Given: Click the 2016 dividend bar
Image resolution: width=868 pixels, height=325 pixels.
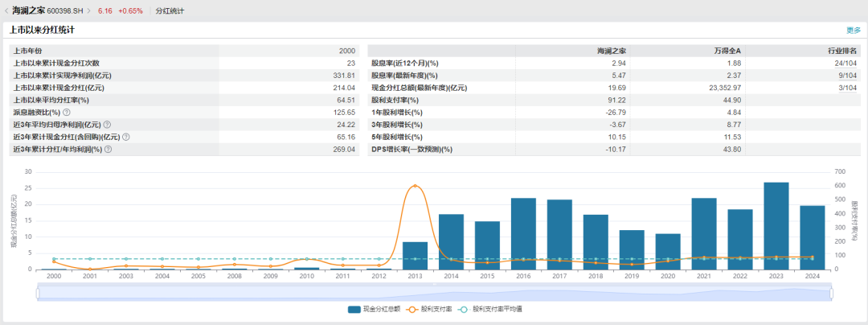Looking at the screenshot, I should point(523,233).
